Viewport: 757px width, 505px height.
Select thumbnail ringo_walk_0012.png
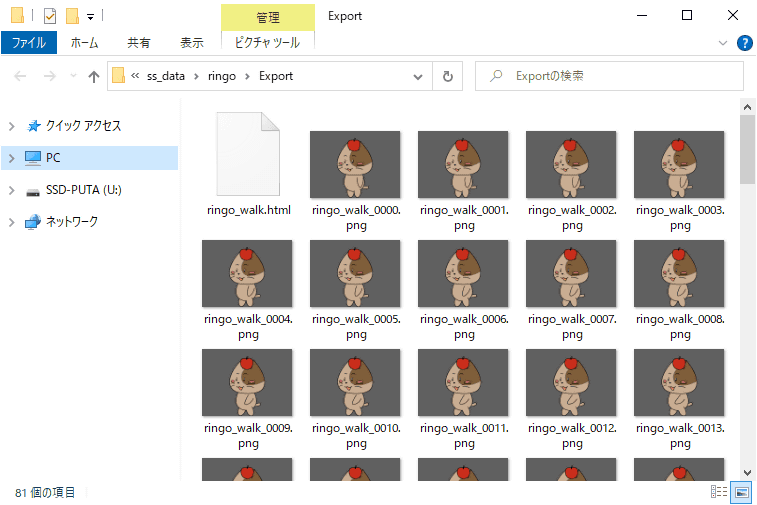[x=571, y=383]
